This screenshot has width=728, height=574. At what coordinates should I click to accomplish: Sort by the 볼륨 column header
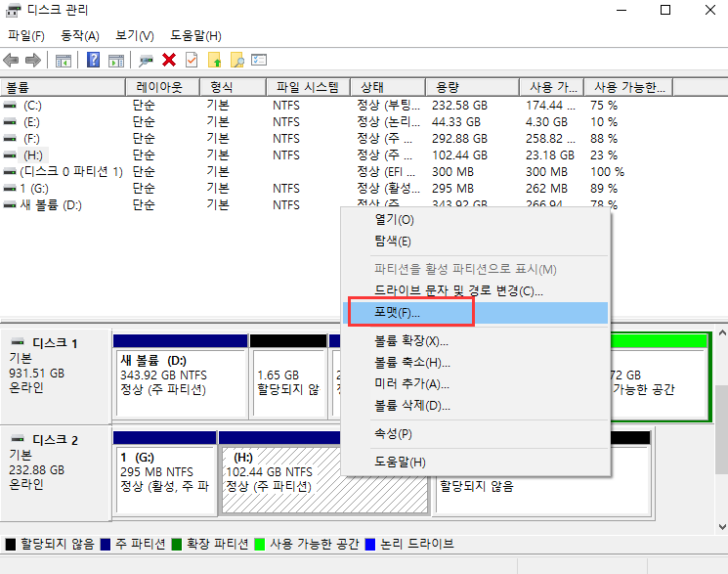pyautogui.click(x=63, y=87)
